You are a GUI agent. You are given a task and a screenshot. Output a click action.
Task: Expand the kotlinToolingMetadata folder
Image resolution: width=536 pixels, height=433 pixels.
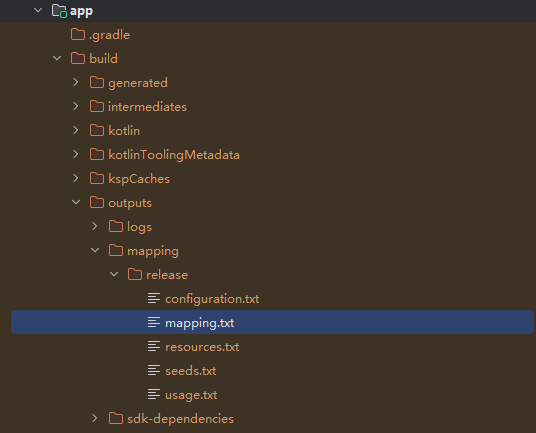click(x=76, y=154)
